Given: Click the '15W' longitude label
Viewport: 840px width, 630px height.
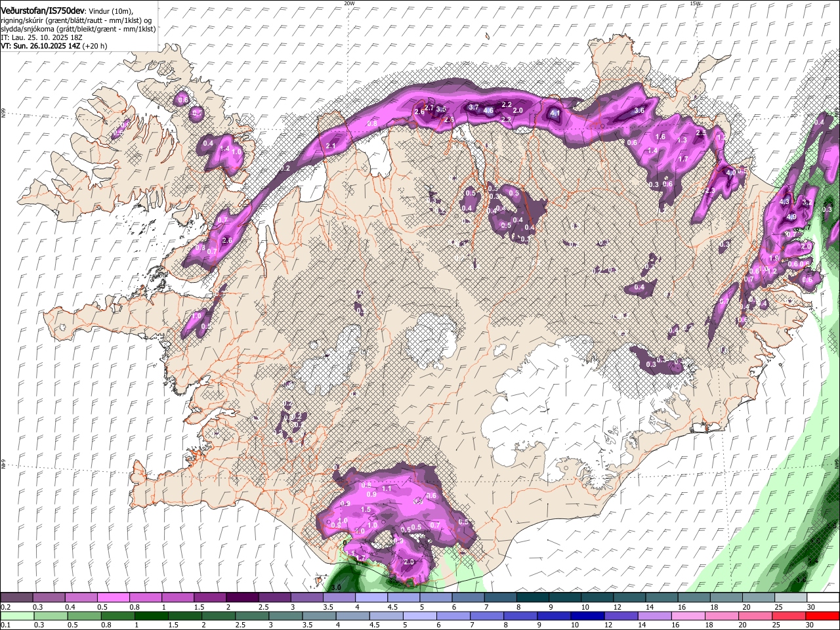Looking at the screenshot, I should tap(695, 3).
